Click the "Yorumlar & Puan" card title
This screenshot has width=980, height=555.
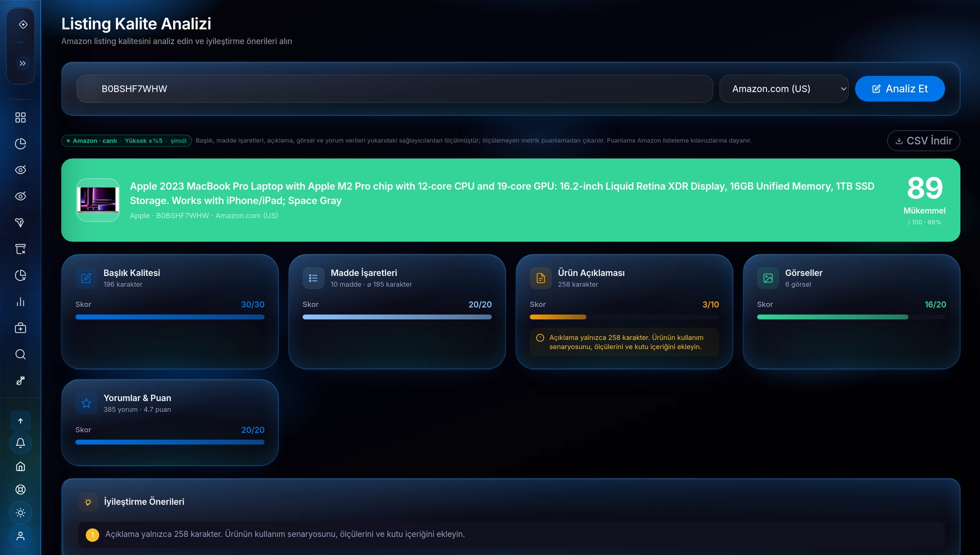137,398
